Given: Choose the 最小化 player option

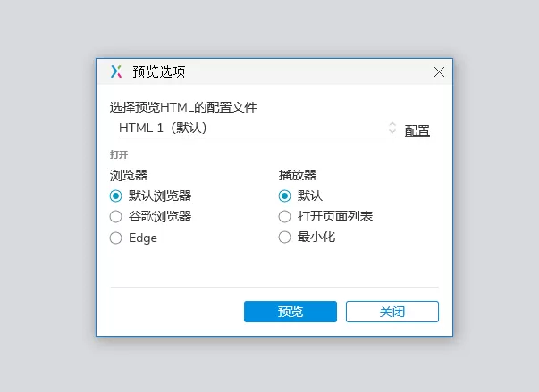Looking at the screenshot, I should point(284,237).
